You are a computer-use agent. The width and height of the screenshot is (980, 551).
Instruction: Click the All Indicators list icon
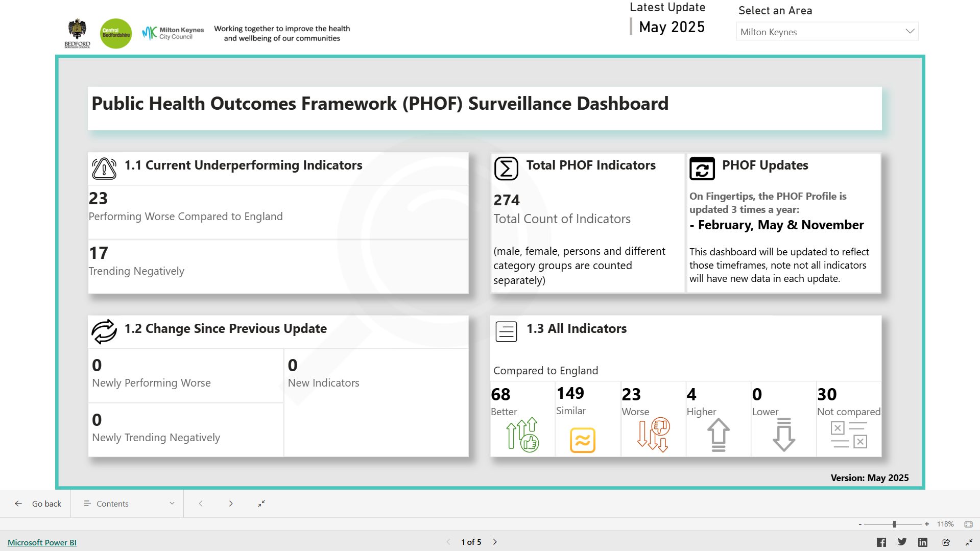click(x=506, y=331)
